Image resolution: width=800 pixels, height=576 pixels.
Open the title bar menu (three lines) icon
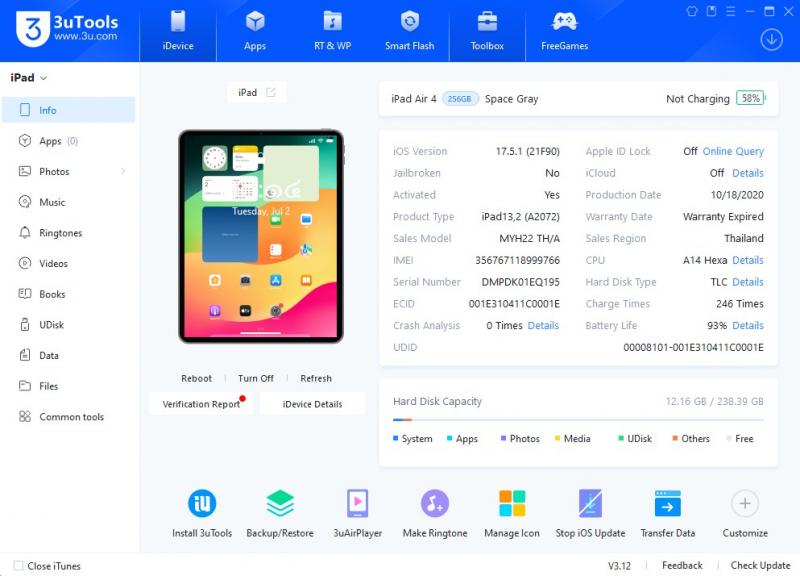pyautogui.click(x=731, y=11)
